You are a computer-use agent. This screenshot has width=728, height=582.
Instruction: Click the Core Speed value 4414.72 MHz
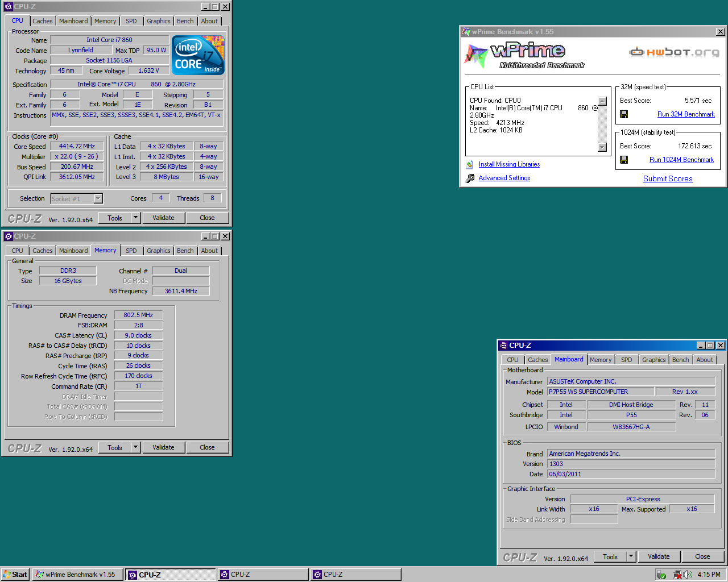pyautogui.click(x=77, y=146)
